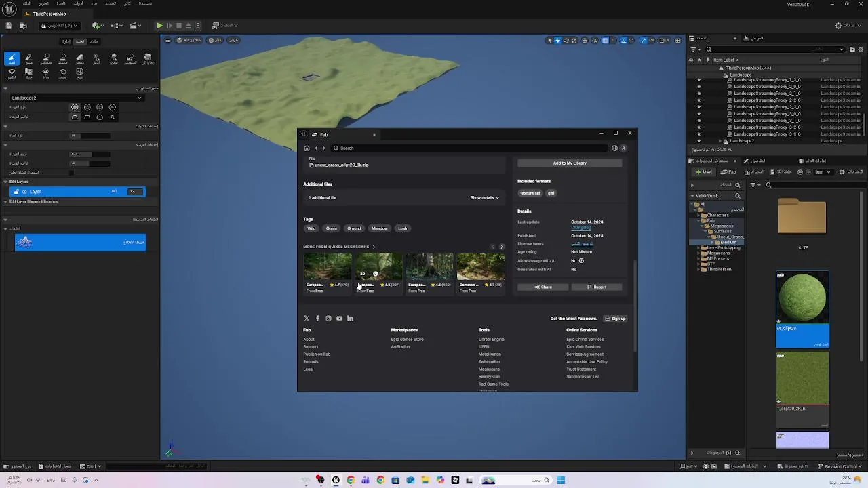Screen dimensions: 868x488
Task: Select the Mirror landscape tool
Action: 46,75
